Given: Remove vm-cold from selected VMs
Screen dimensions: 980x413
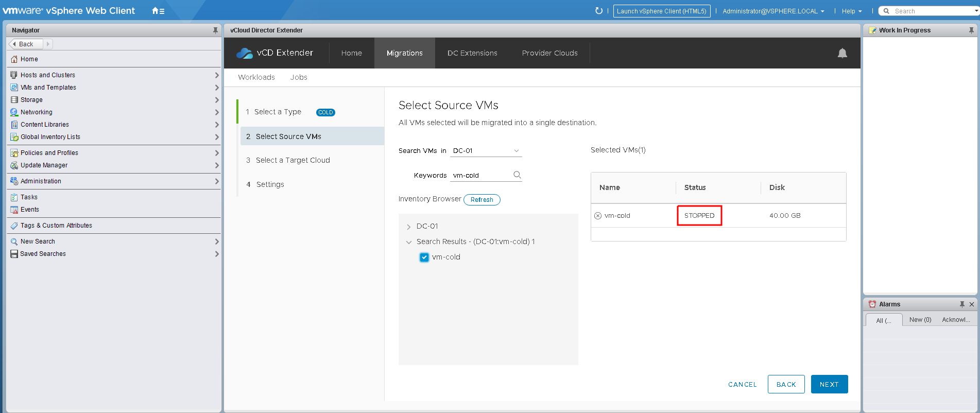Looking at the screenshot, I should [x=598, y=216].
